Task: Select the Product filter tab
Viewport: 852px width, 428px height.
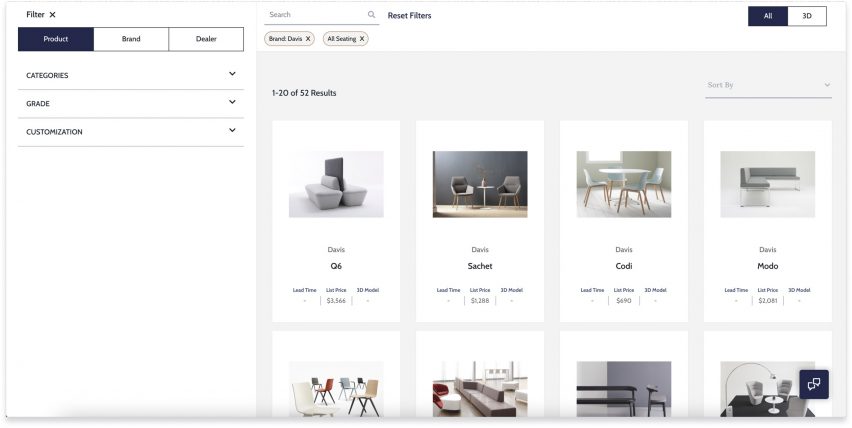Action: 56,39
